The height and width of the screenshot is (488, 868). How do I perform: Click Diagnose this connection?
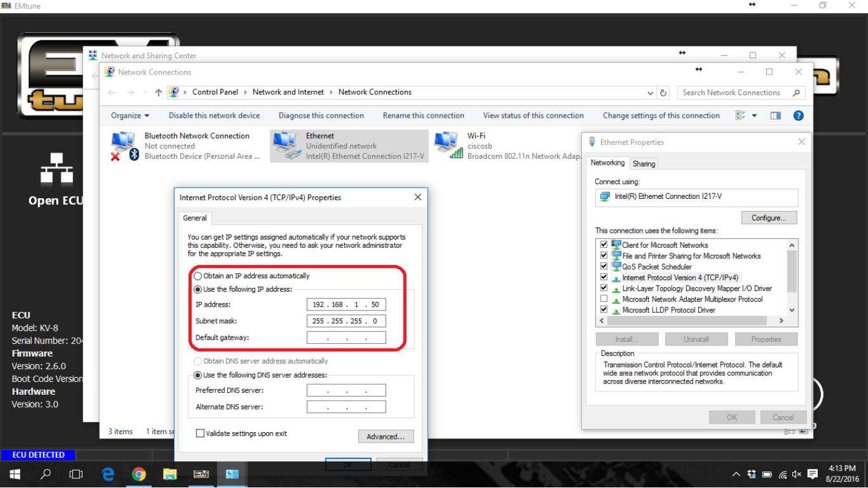[x=321, y=116]
